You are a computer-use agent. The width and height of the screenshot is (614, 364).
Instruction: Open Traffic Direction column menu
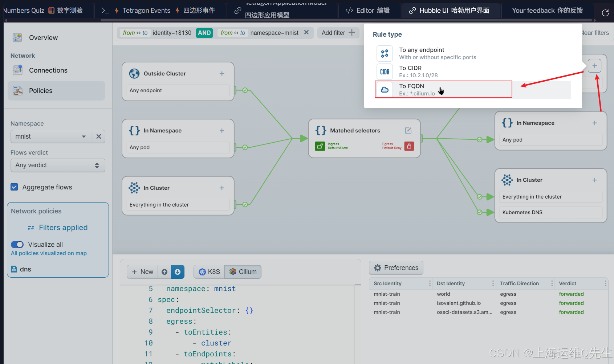pyautogui.click(x=552, y=283)
